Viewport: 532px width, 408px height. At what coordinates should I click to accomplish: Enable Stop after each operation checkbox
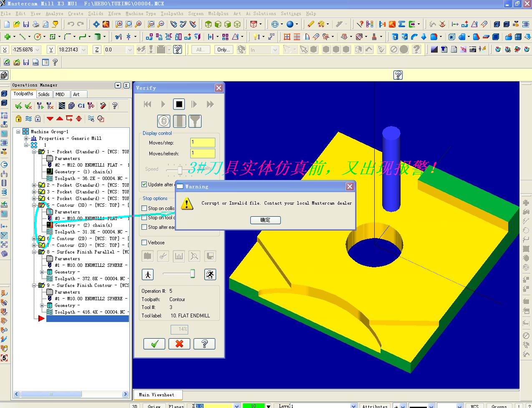pos(144,227)
